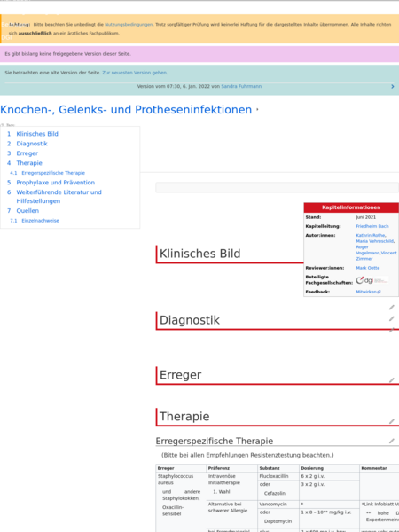
Task: Jump to '1 Klinisches Bild' in contents
Action: click(x=33, y=134)
